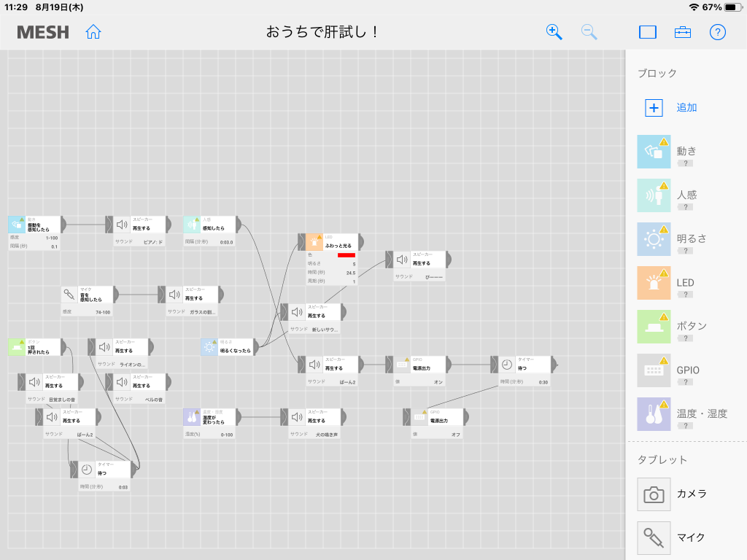Open the toolbox icon in the header

click(683, 32)
